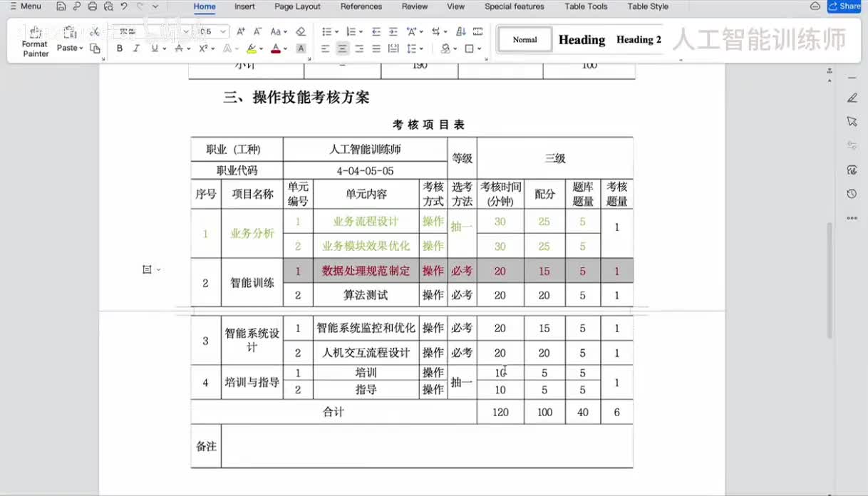
Task: Switch to the View tab
Action: coord(456,6)
